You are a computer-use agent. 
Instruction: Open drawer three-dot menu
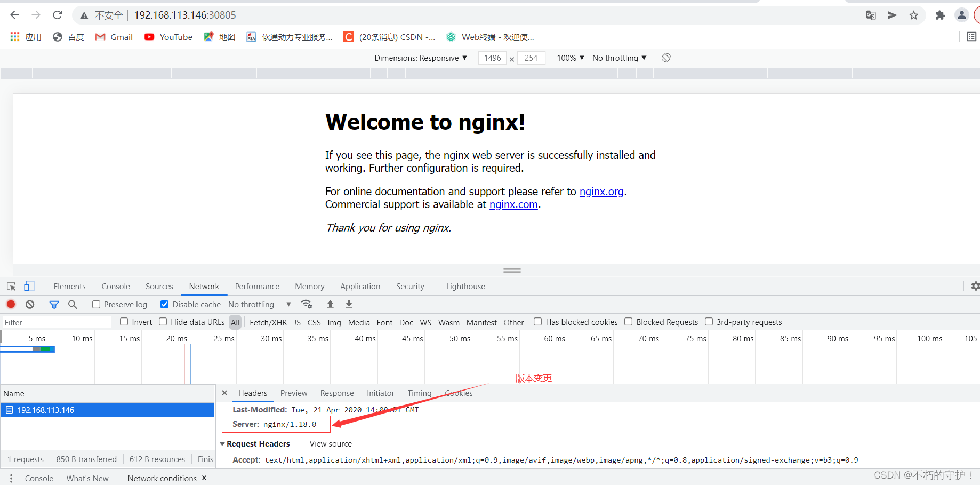click(x=11, y=479)
